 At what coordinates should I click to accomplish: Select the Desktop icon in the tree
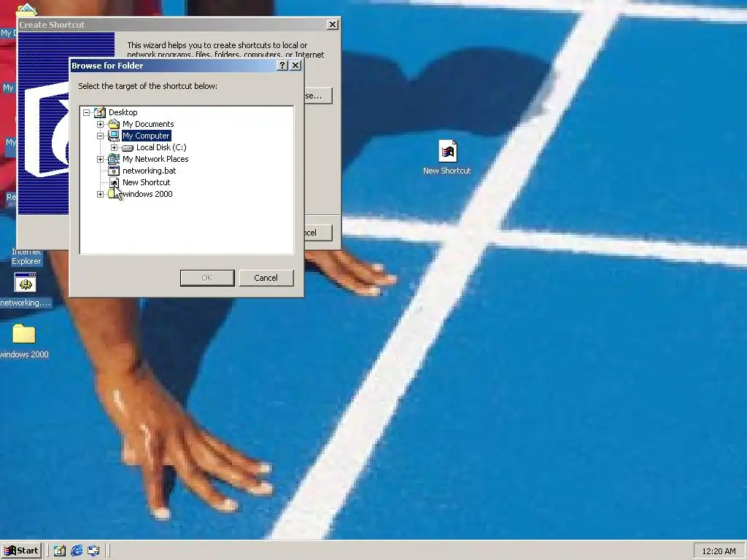coord(99,112)
